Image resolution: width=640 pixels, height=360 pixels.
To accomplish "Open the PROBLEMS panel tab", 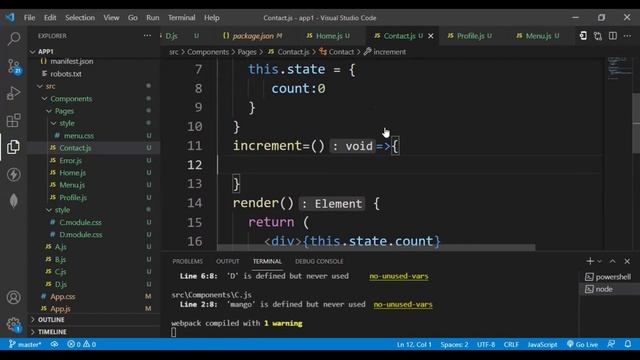I will pyautogui.click(x=187, y=261).
